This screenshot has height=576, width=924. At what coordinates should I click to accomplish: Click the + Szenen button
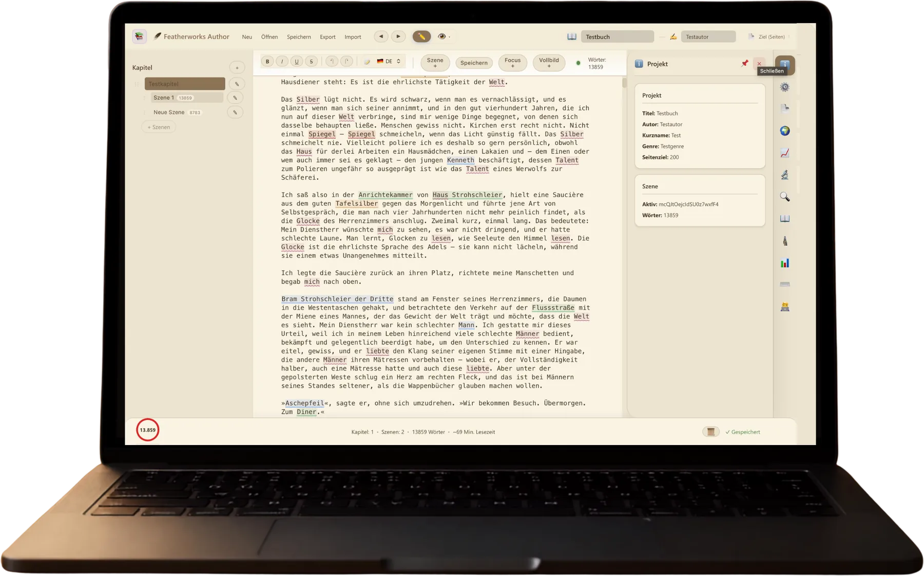pos(159,127)
